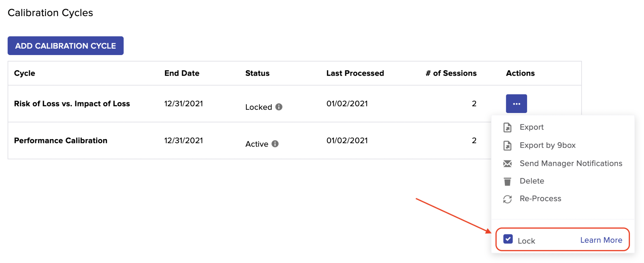
Task: Select Export from the actions menu
Action: (532, 127)
